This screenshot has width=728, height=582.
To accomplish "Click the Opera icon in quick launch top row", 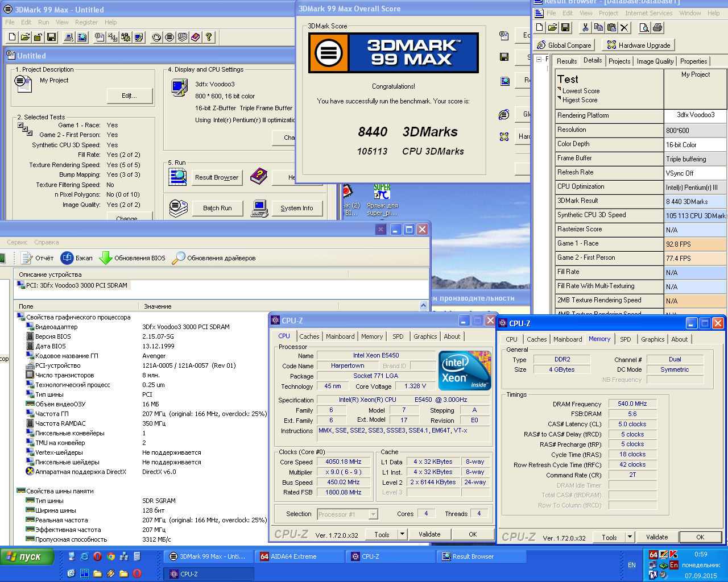I will pyautogui.click(x=97, y=556).
